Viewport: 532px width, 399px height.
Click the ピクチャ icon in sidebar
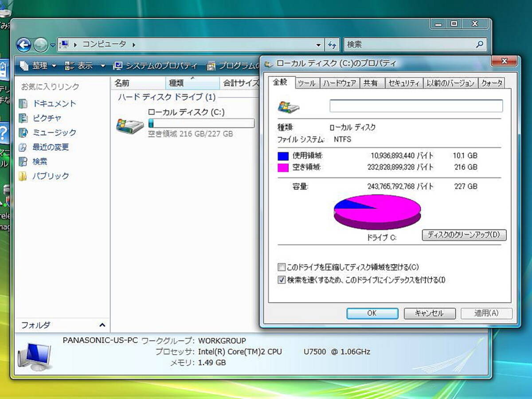tap(23, 118)
